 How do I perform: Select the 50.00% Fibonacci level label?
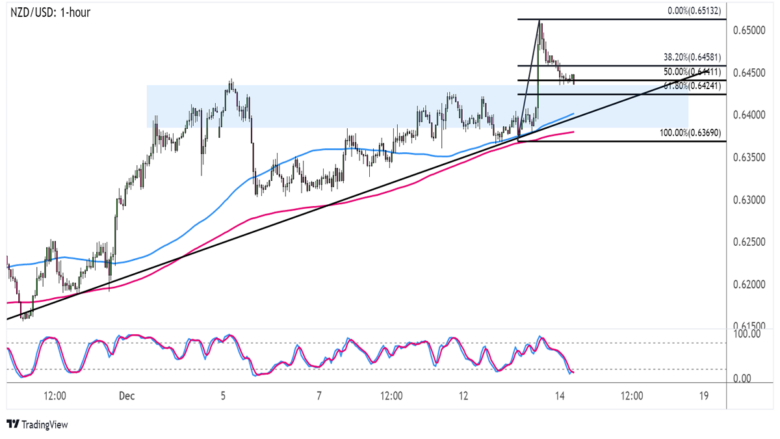point(692,72)
